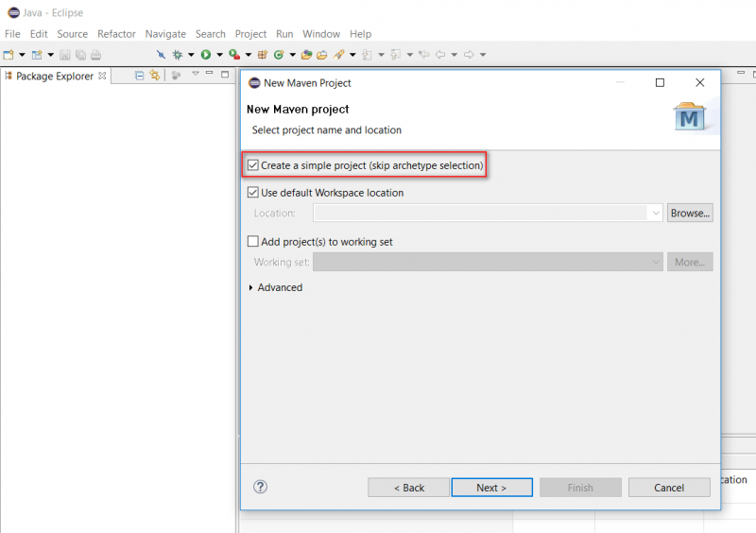756x533 pixels.
Task: Open the Working set combo box
Action: [488, 262]
